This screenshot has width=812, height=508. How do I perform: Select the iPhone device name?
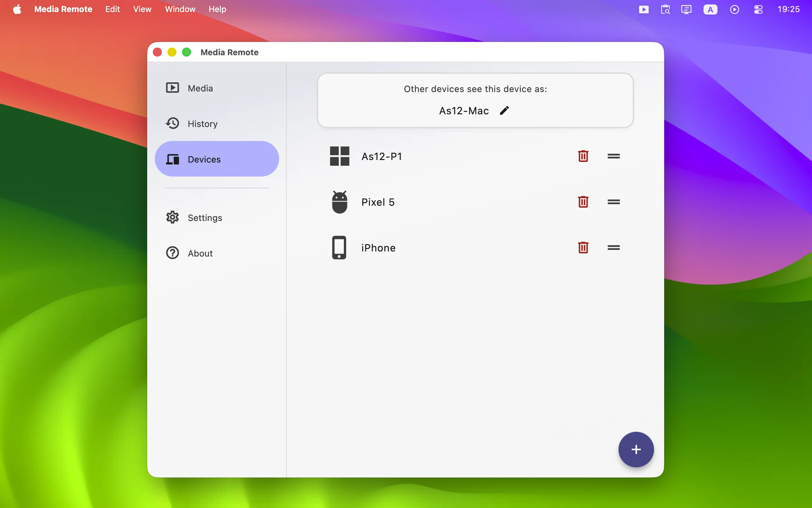point(378,248)
